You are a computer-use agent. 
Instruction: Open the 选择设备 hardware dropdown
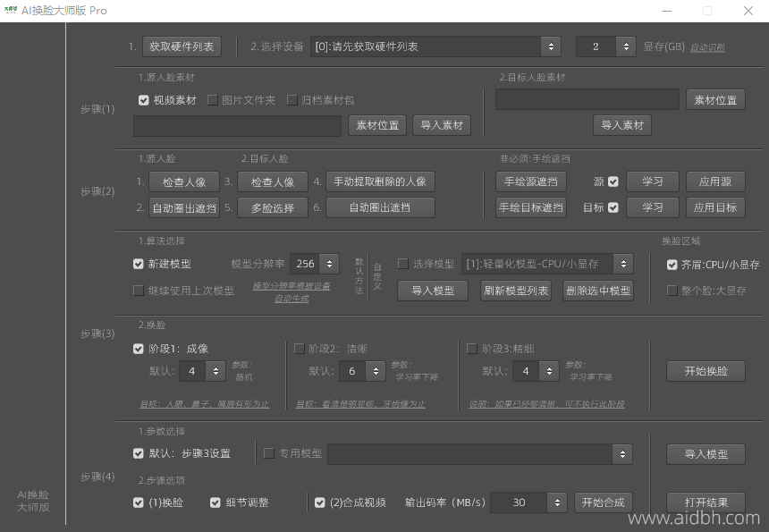coord(435,46)
